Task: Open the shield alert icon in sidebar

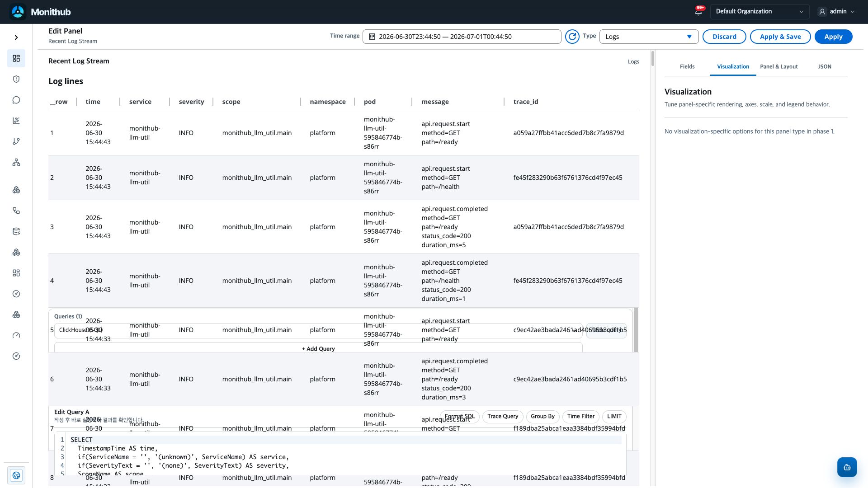Action: point(16,79)
